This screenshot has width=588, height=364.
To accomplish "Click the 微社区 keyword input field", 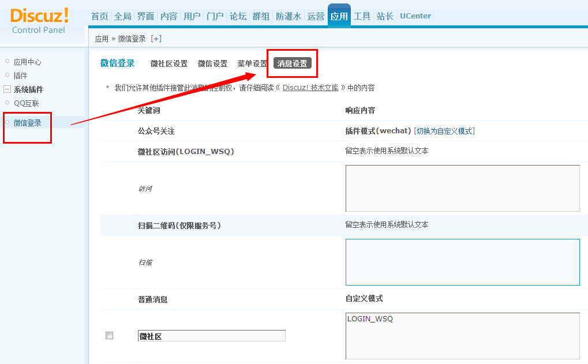I will [x=212, y=336].
